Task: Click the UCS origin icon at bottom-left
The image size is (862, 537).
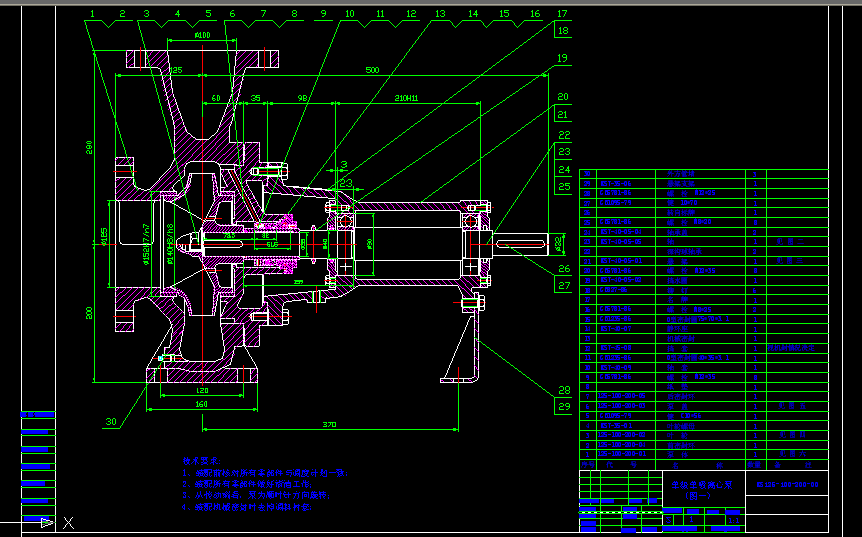Action: point(46,521)
